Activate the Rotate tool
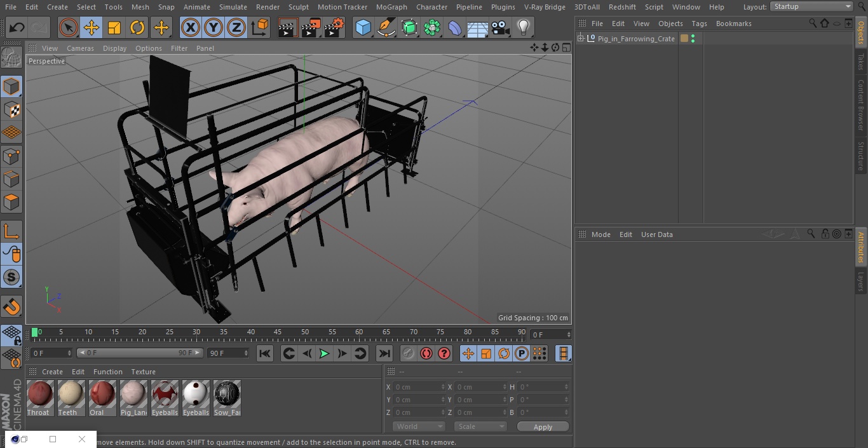This screenshot has width=868, height=448. (x=137, y=27)
